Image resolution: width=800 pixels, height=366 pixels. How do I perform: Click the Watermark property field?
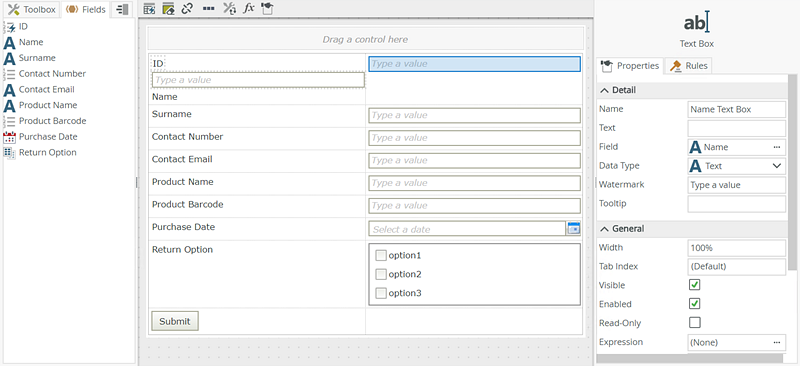click(737, 185)
